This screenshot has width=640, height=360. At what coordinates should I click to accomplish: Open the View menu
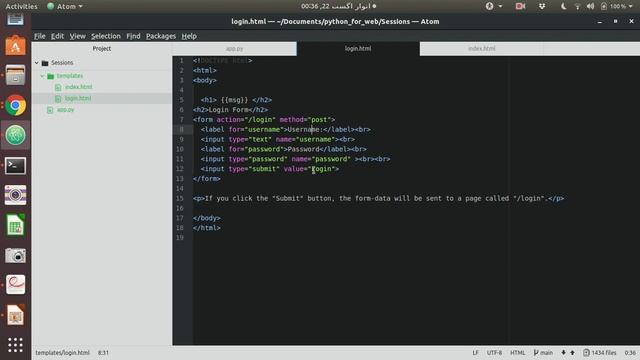[x=77, y=36]
